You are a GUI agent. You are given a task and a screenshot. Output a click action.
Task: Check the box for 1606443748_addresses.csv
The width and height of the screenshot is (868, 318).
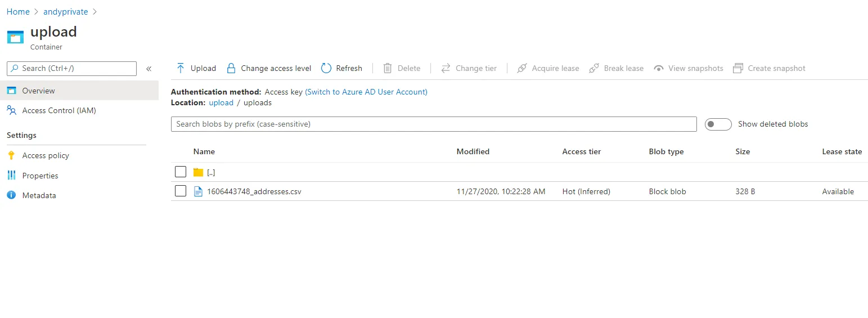click(x=181, y=191)
